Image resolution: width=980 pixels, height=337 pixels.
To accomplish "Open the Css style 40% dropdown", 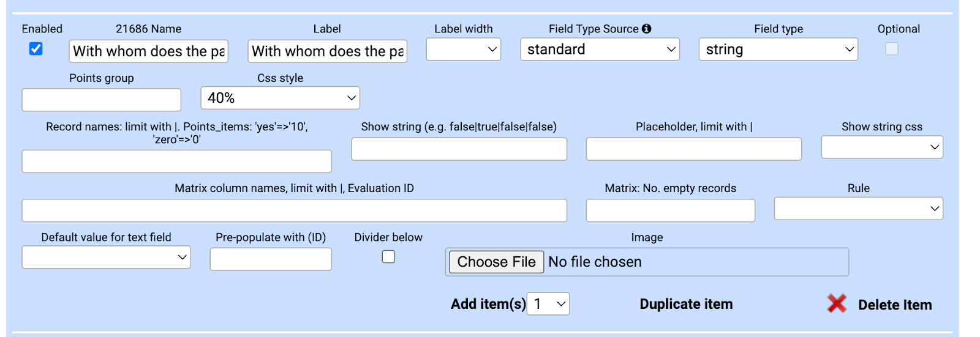I will [280, 98].
